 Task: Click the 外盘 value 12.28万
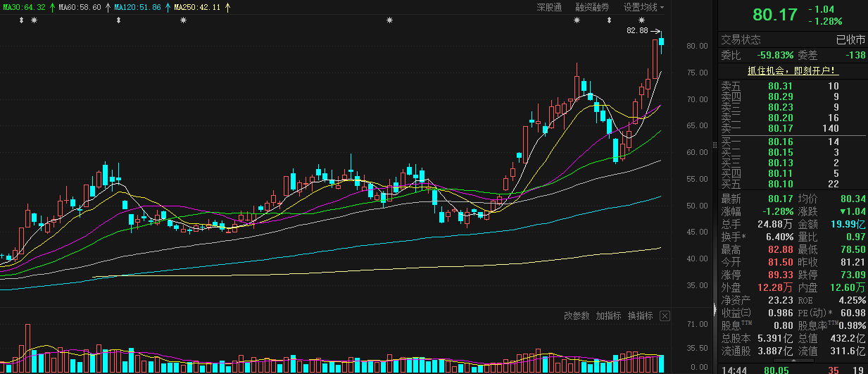(774, 287)
